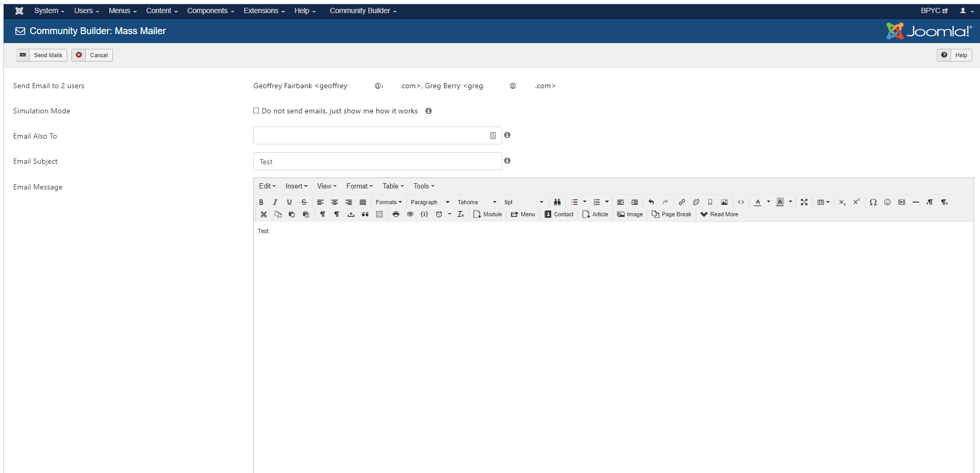Open table insert dropdown
This screenshot has height=473, width=980.
pyautogui.click(x=823, y=202)
